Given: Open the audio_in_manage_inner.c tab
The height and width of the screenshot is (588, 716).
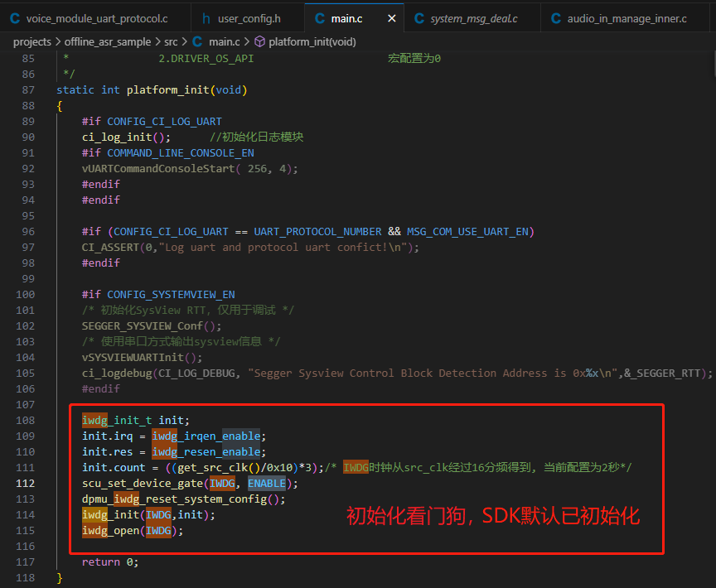Looking at the screenshot, I should pos(626,18).
